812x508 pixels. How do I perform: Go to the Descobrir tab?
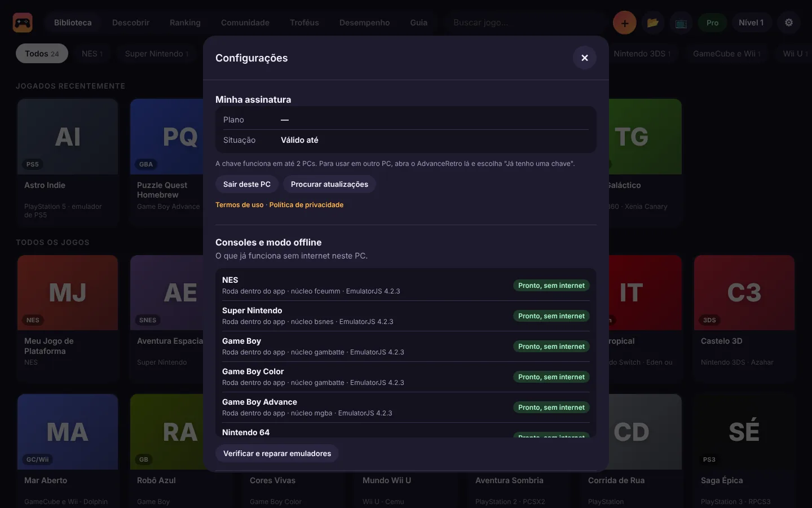point(131,23)
